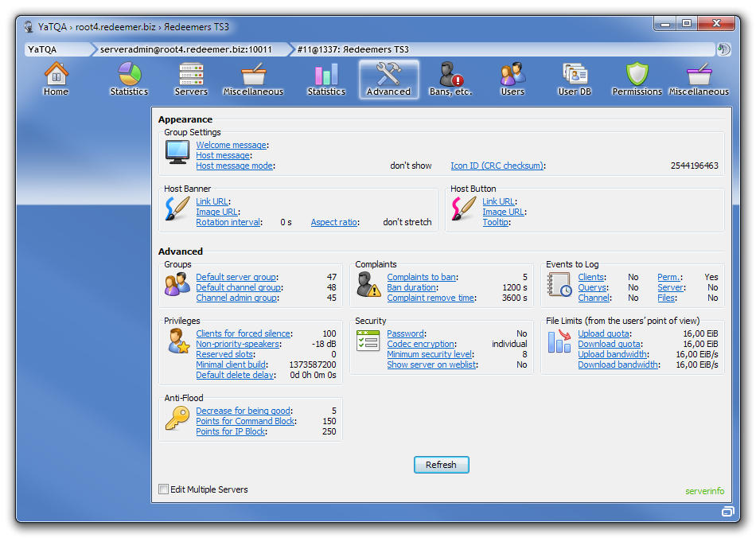
Task: Enable Edit Multiple Servers
Action: (164, 489)
